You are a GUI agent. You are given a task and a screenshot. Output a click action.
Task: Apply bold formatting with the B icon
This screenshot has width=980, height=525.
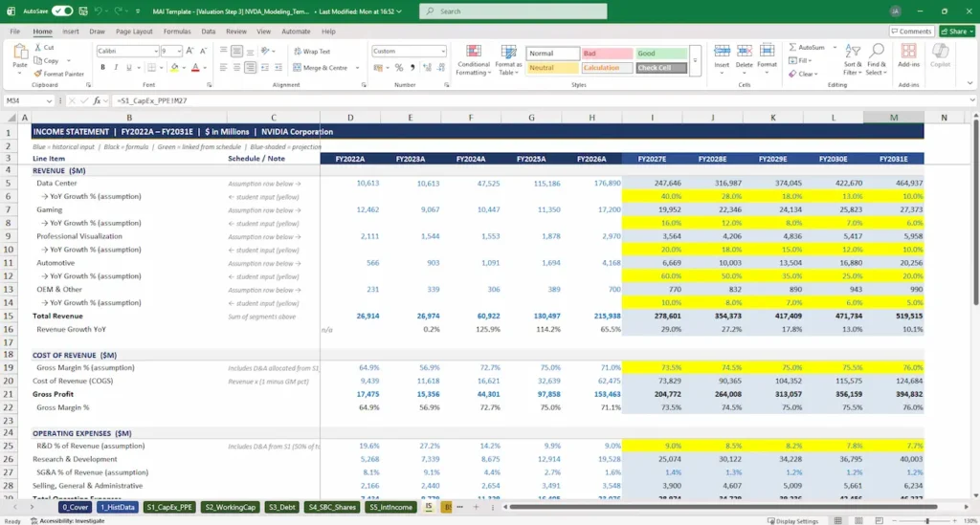(102, 68)
